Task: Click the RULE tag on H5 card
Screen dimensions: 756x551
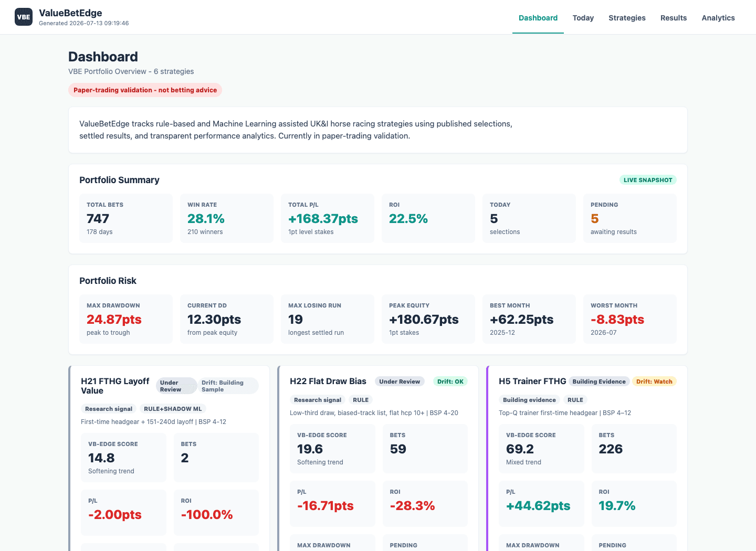Action: (575, 400)
